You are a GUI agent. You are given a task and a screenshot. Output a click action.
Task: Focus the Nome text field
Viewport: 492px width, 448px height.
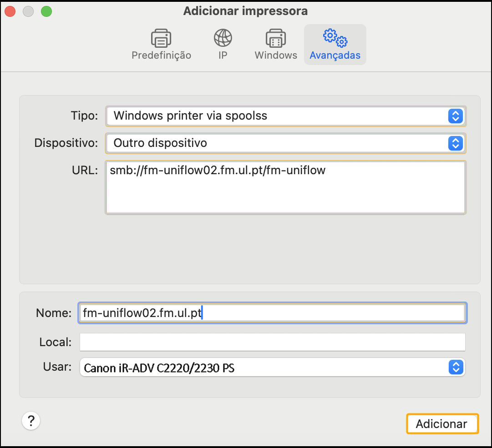tap(272, 313)
